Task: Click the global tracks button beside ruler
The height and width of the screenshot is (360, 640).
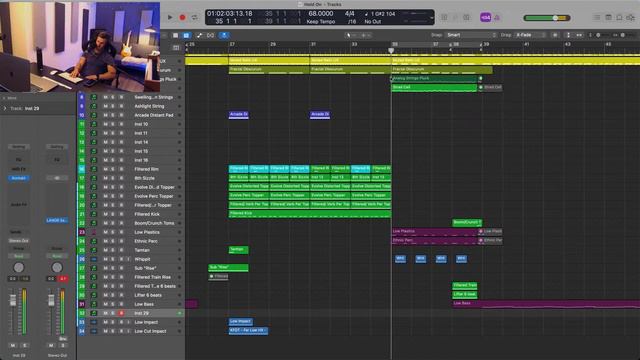Action: click(x=176, y=48)
